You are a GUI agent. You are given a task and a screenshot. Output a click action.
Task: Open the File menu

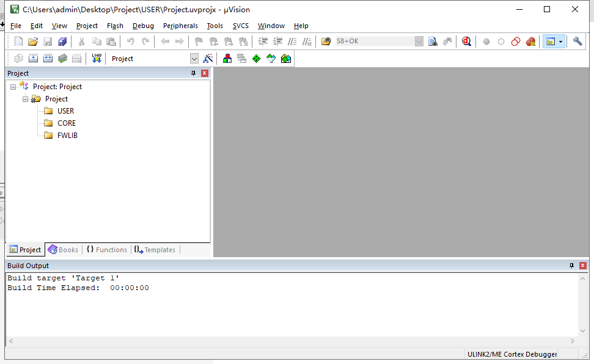click(x=15, y=26)
